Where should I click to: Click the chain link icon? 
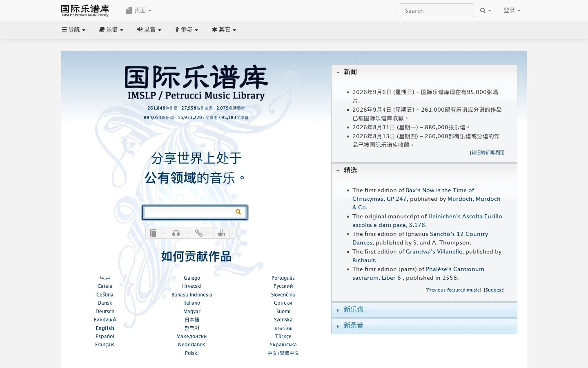[199, 233]
